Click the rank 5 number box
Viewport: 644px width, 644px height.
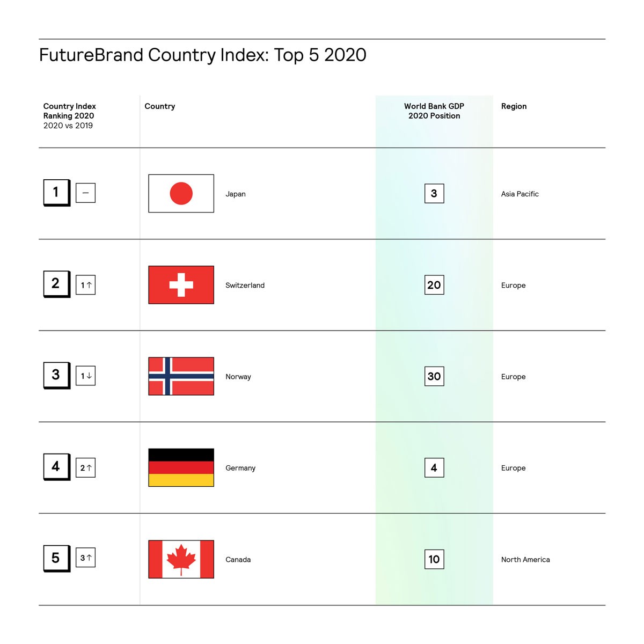click(x=56, y=558)
